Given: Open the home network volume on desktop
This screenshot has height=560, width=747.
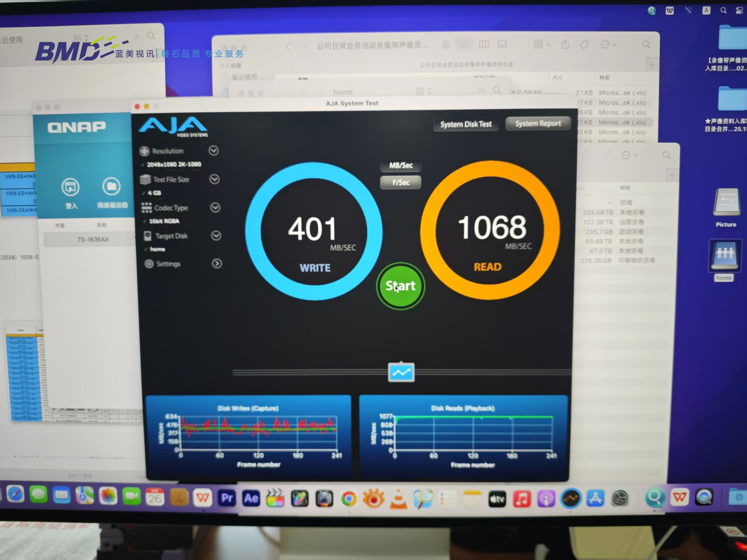Looking at the screenshot, I should pos(725,258).
